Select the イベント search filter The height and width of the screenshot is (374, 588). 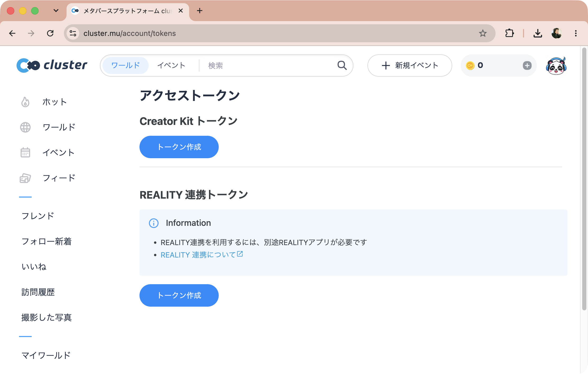coord(171,65)
